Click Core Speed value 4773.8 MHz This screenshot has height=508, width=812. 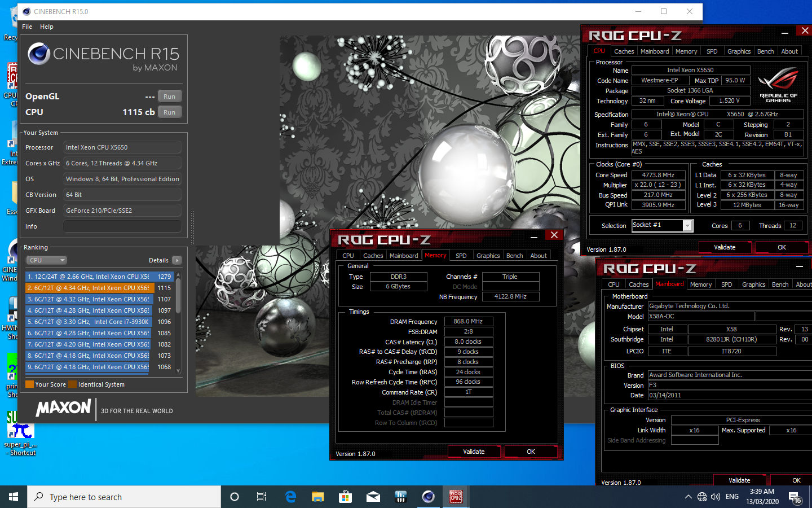tap(658, 175)
